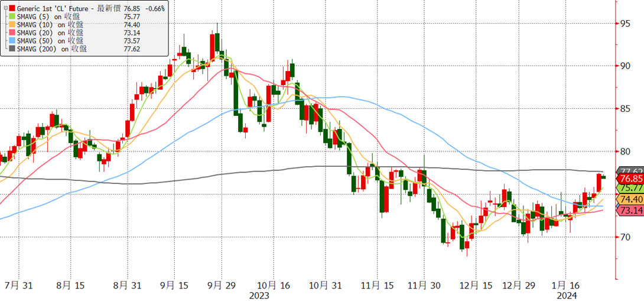The width and height of the screenshot is (644, 301).
Task: Click the blue SMAVG (50) legend swatch
Action: pyautogui.click(x=12, y=41)
